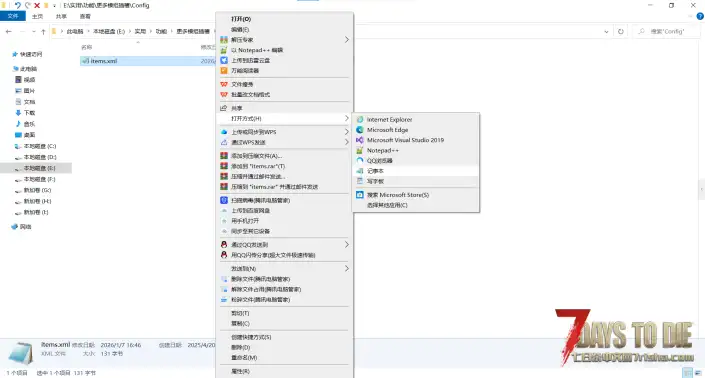Open file with QQ浏览器
Screen dimensions: 705x378
[x=416, y=161]
